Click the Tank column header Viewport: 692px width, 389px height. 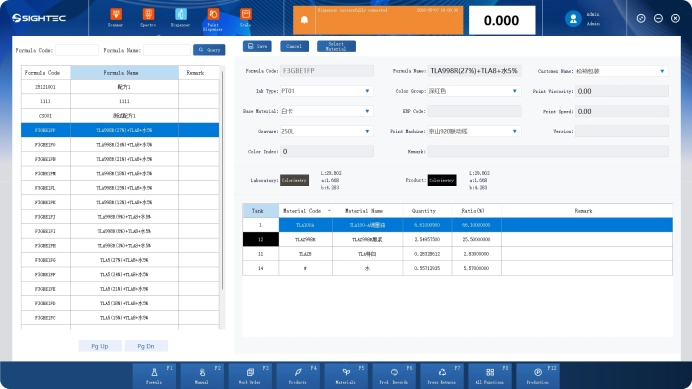260,211
